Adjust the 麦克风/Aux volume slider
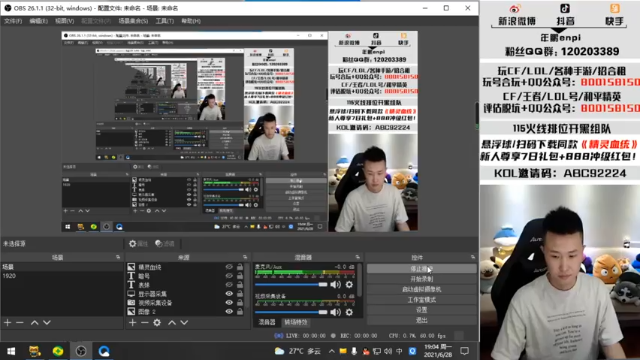The height and width of the screenshot is (360, 640). click(291, 284)
